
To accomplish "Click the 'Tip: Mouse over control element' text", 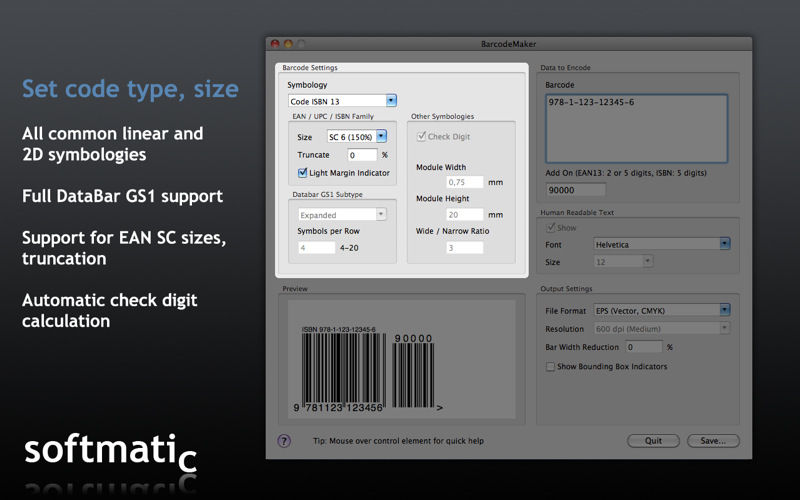I will click(x=398, y=441).
